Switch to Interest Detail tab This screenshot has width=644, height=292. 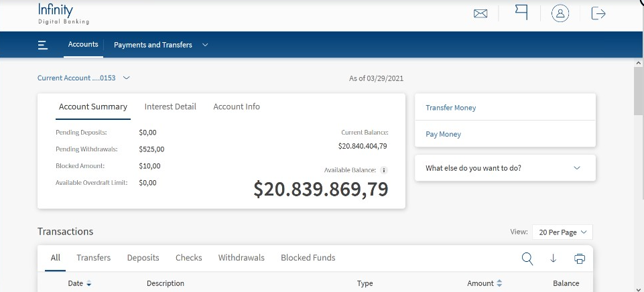pyautogui.click(x=170, y=106)
